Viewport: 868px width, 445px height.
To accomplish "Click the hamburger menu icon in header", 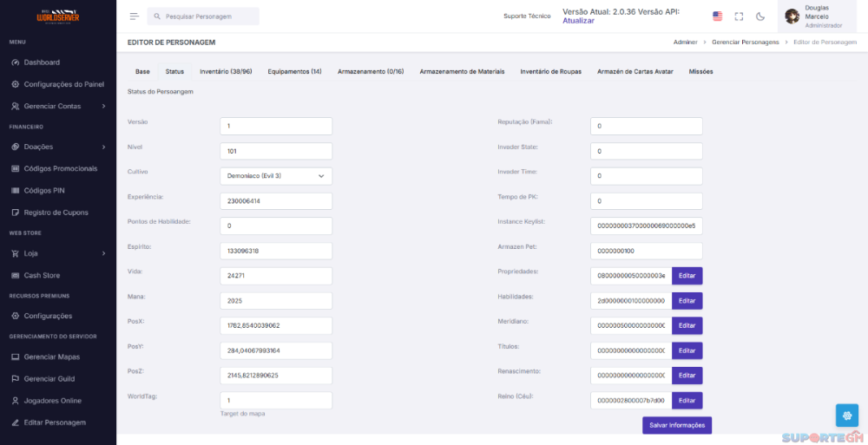I will click(x=134, y=16).
